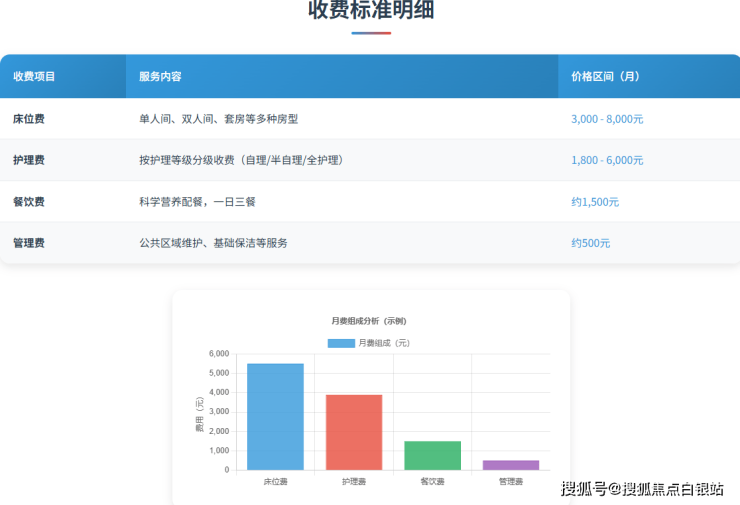Select the 床位费 row label

[29, 119]
